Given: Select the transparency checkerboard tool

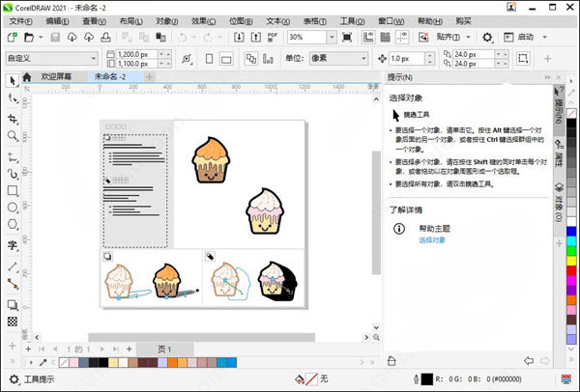Looking at the screenshot, I should 13,320.
